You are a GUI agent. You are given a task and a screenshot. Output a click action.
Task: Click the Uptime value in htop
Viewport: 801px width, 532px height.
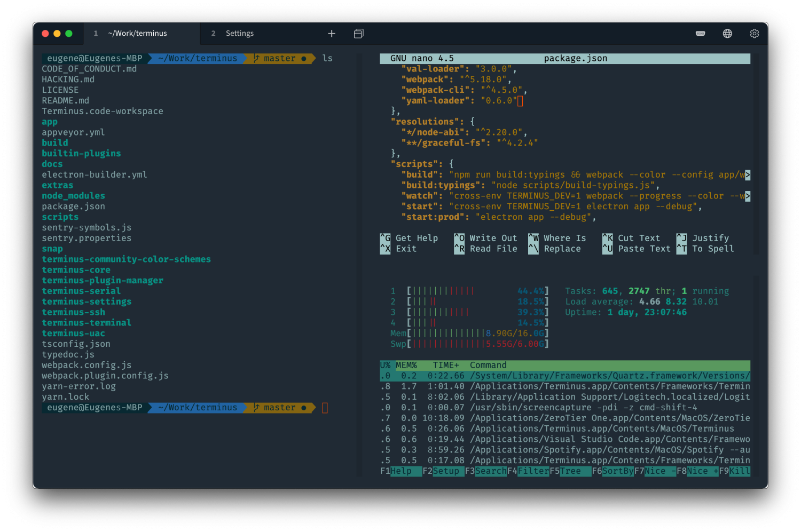pyautogui.click(x=647, y=313)
